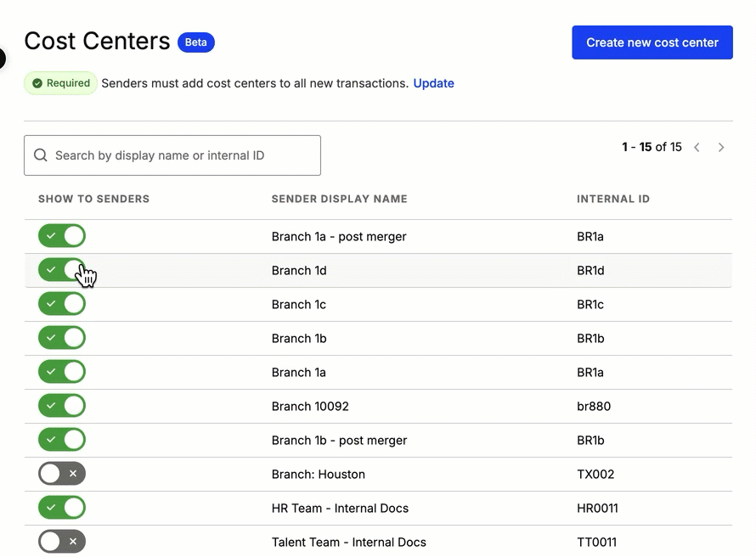756x557 pixels.
Task: Click internal ID BR1c
Action: point(590,305)
